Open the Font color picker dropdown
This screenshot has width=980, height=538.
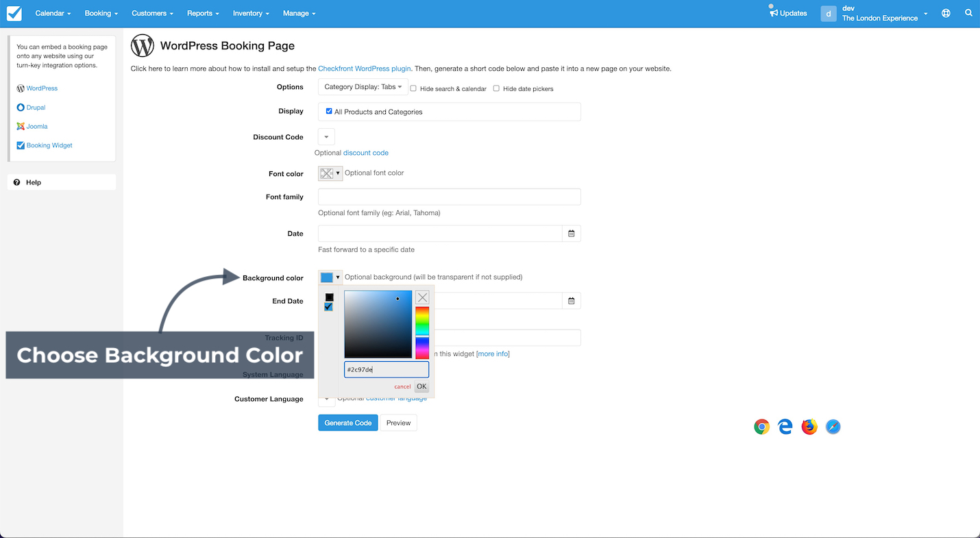pos(330,173)
